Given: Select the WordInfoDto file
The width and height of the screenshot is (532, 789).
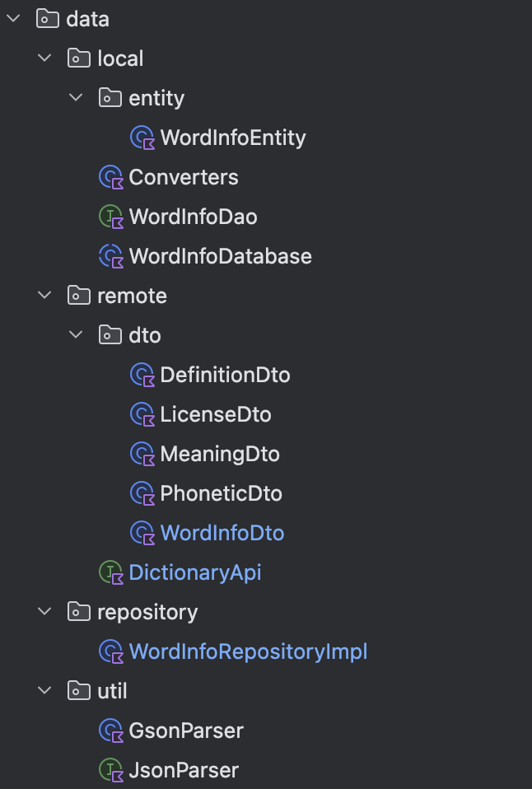Looking at the screenshot, I should point(222,533).
